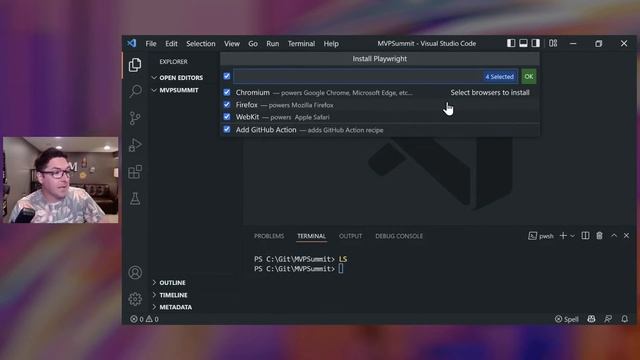Open the Help menu
640x360 pixels.
pyautogui.click(x=331, y=44)
